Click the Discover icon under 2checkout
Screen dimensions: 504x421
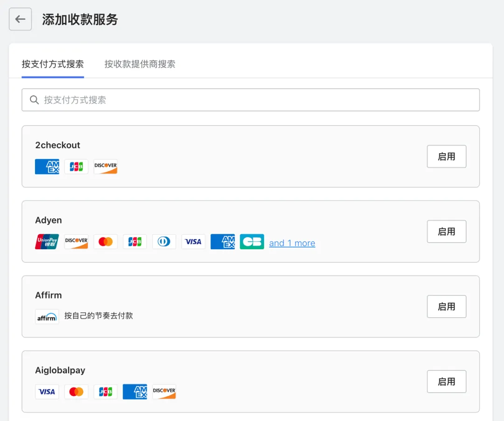tap(105, 166)
